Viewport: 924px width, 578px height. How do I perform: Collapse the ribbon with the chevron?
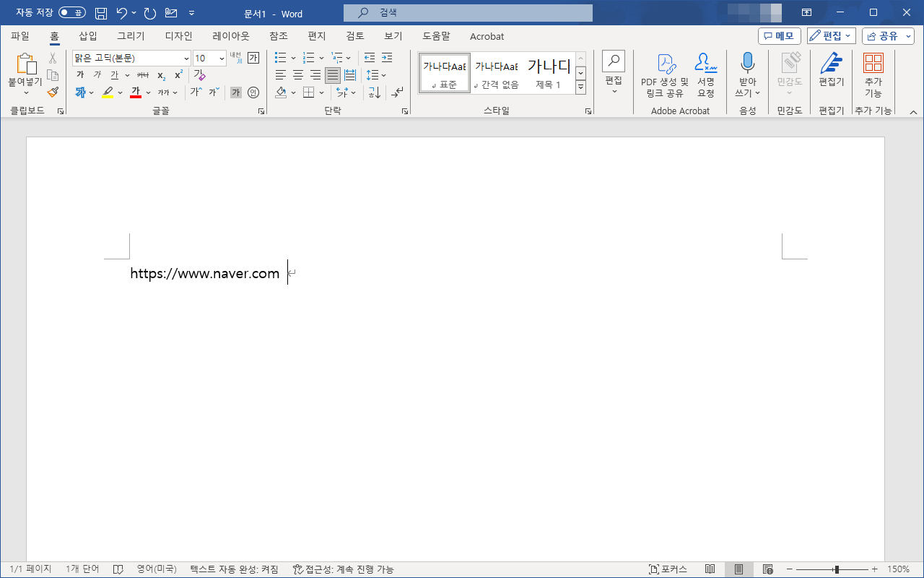[913, 112]
